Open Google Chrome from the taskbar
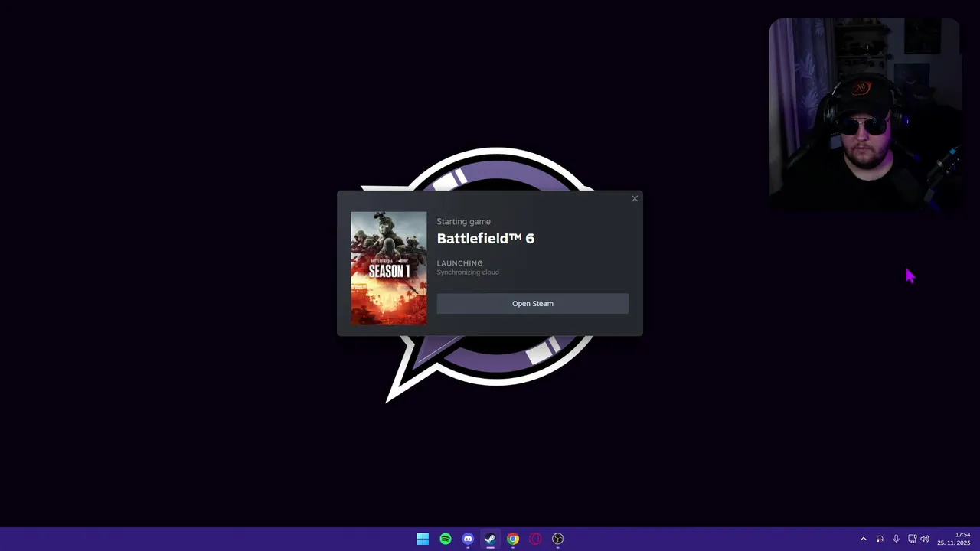The height and width of the screenshot is (551, 980). pos(513,539)
